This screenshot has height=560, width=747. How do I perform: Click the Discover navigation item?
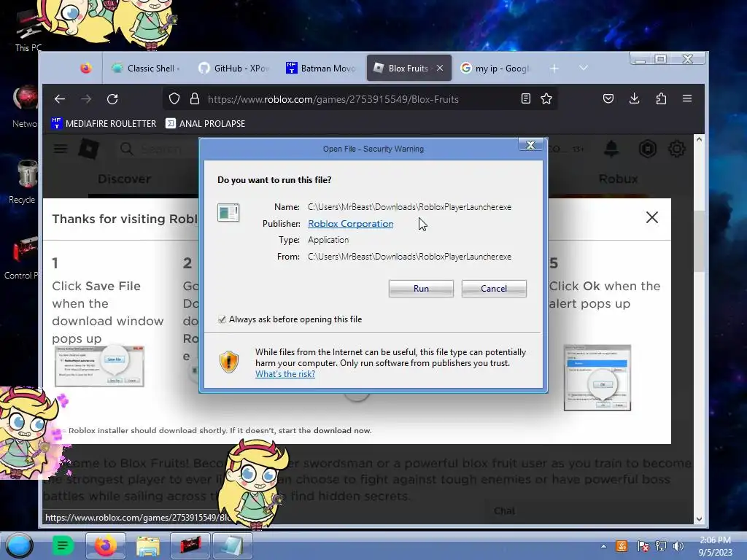(124, 179)
